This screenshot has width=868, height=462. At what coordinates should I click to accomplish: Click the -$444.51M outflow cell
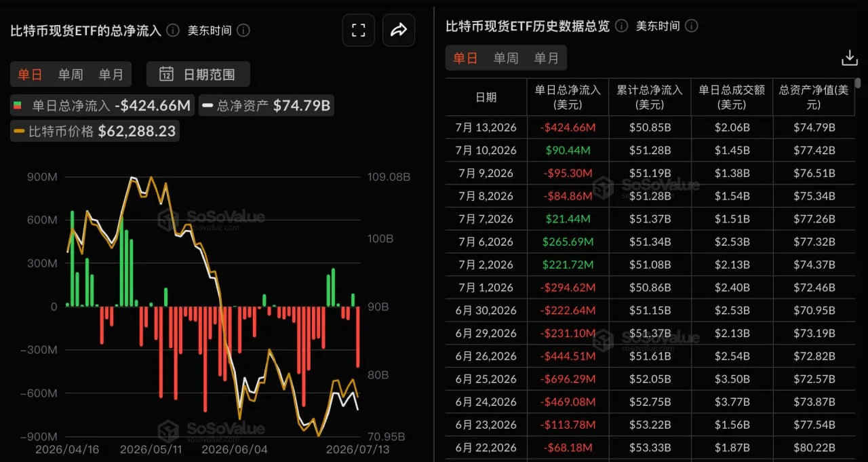[x=568, y=356]
